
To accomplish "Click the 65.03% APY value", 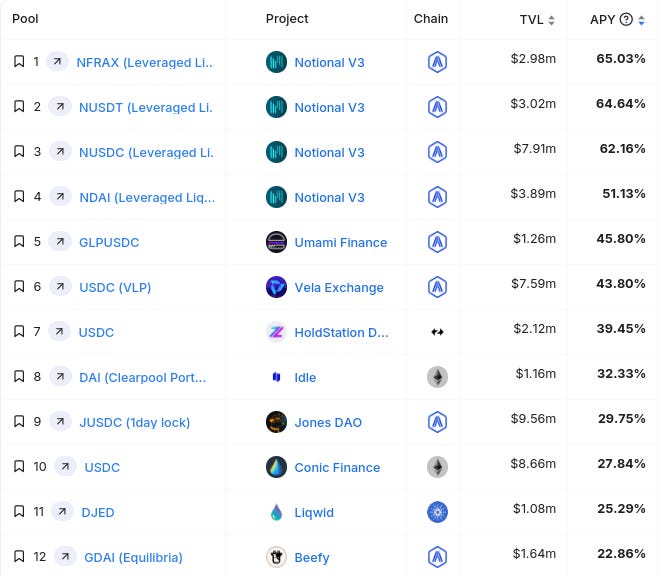I will 621,59.
